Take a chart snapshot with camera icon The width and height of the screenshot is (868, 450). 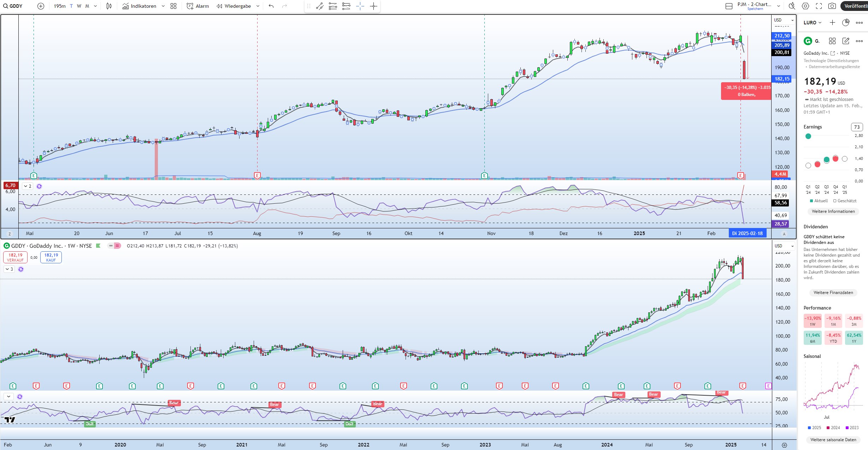(832, 6)
